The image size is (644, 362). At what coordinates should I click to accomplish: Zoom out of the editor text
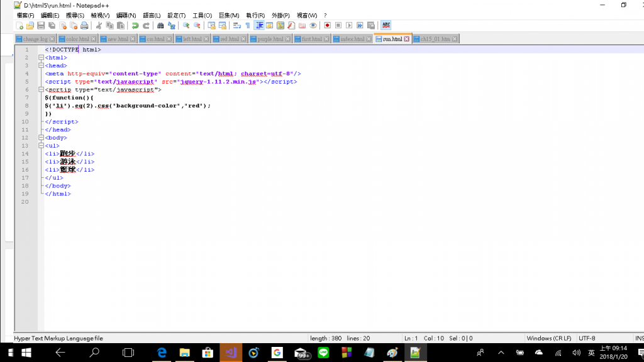pos(197,25)
